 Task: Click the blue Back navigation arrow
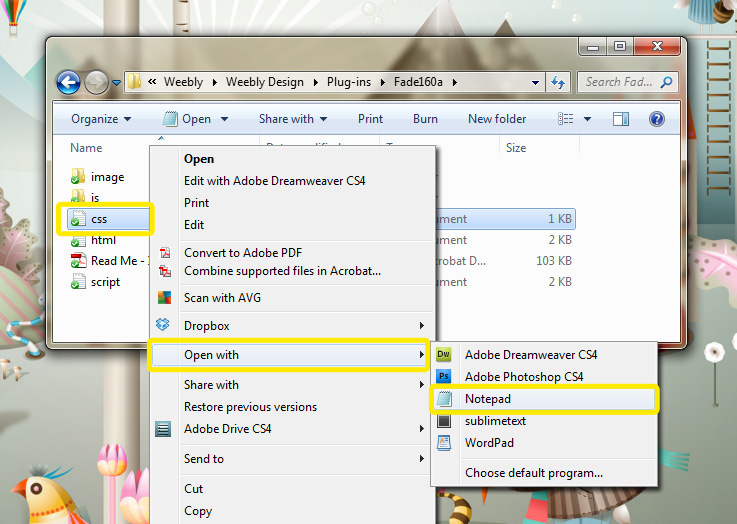(68, 82)
